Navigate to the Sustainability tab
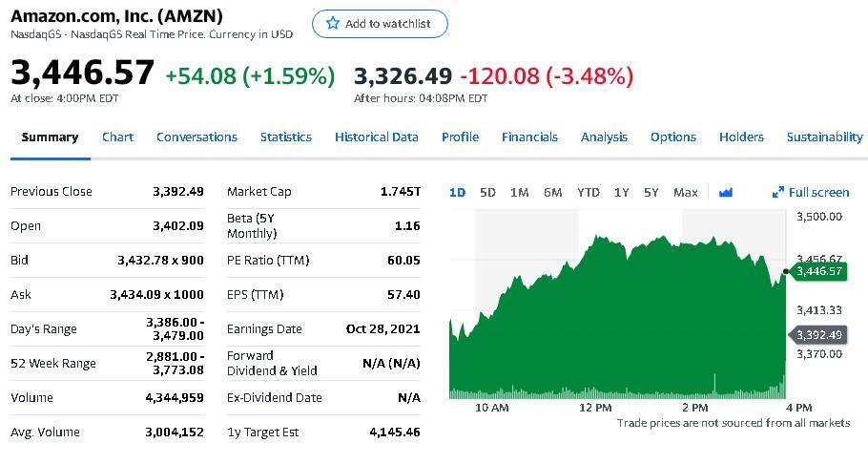Image resolution: width=868 pixels, height=464 pixels. (x=824, y=137)
